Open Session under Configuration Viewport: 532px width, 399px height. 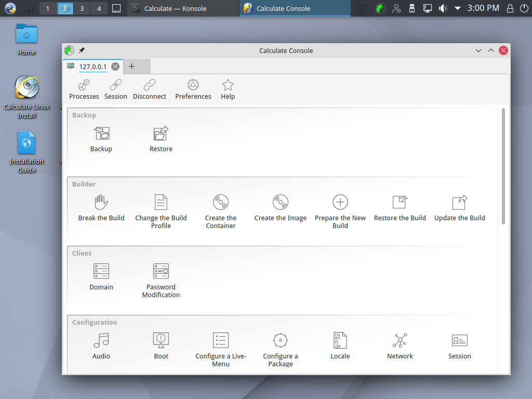(459, 346)
